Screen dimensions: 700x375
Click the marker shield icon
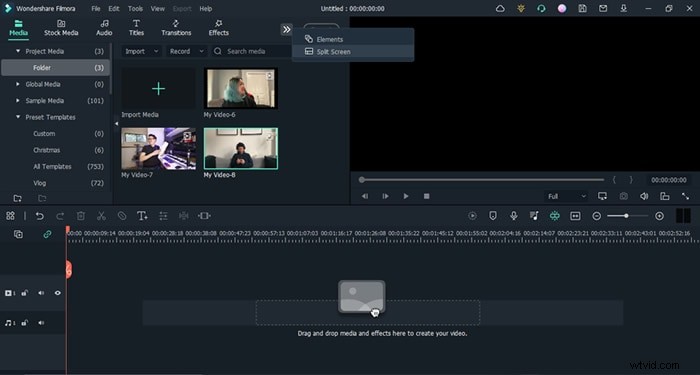493,216
